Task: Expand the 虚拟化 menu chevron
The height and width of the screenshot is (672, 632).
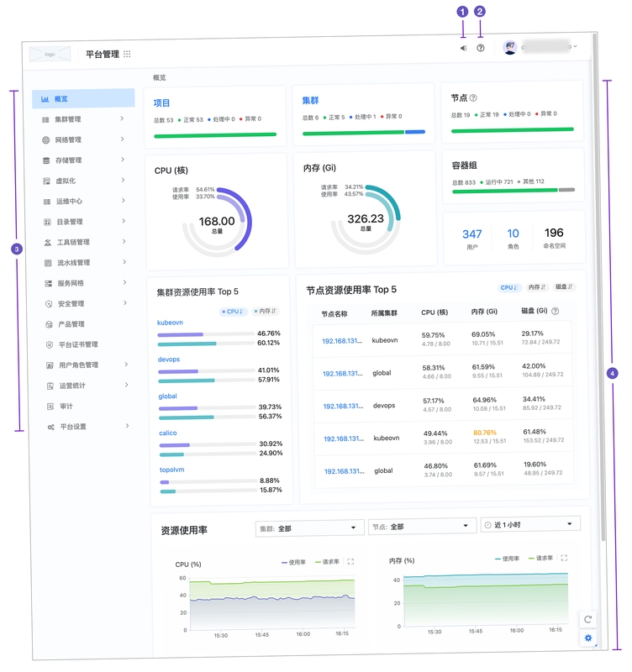Action: coord(123,180)
